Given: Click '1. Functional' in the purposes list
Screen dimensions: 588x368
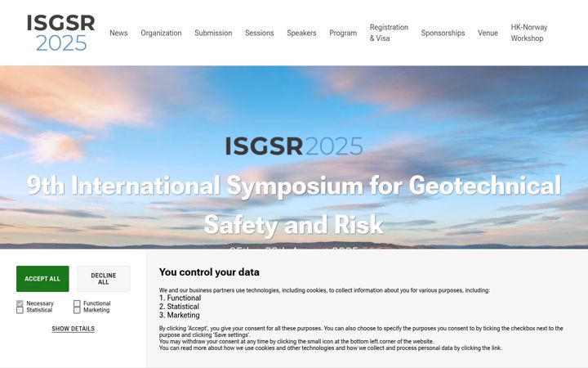Looking at the screenshot, I should pos(180,298).
